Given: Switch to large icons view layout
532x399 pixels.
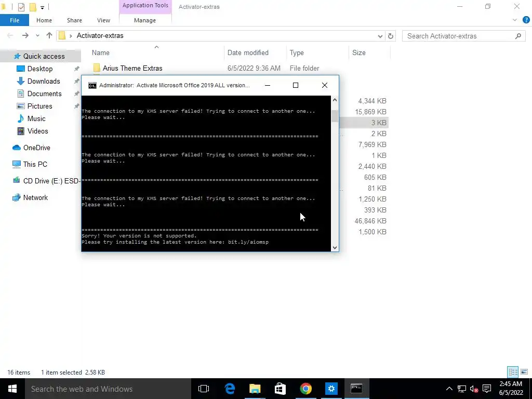Looking at the screenshot, I should click(x=524, y=372).
